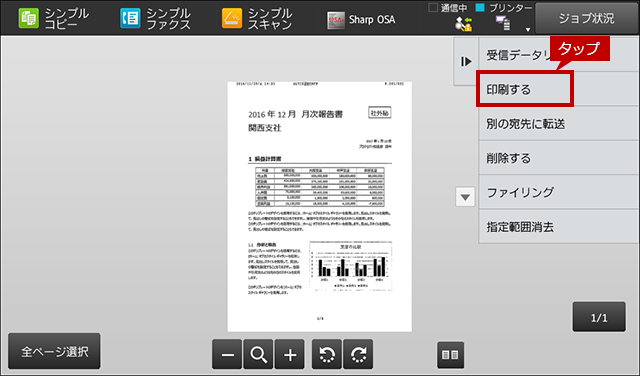Open printer status dropdown triangle

[x=528, y=29]
